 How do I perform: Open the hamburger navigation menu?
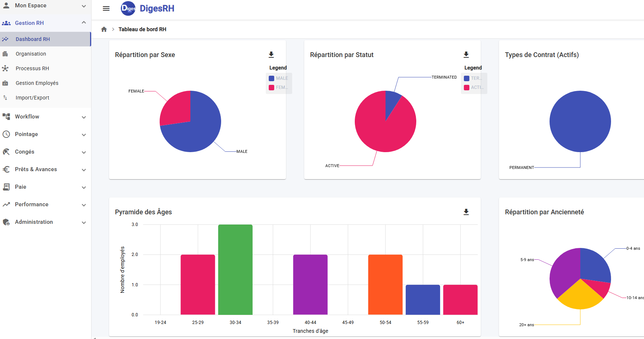(106, 8)
